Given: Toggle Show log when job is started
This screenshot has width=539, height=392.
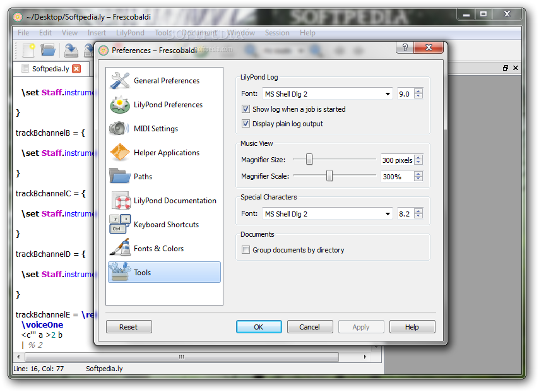Looking at the screenshot, I should point(246,109).
